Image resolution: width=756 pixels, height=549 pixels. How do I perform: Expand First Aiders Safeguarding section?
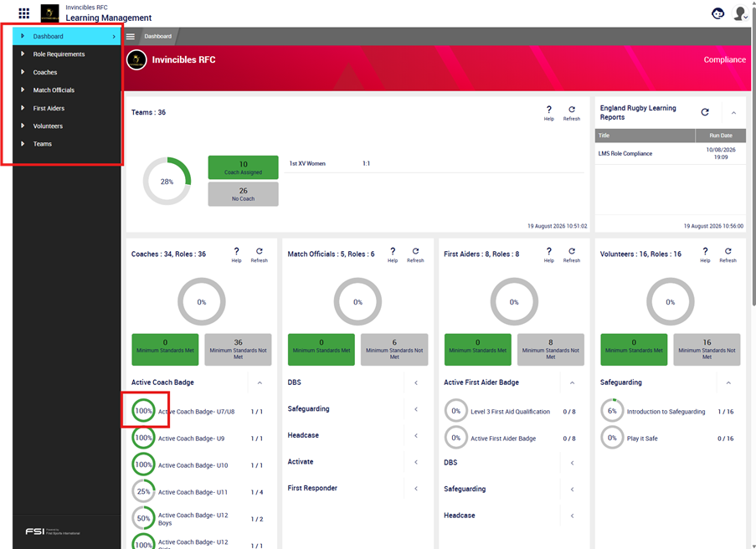[x=573, y=490]
